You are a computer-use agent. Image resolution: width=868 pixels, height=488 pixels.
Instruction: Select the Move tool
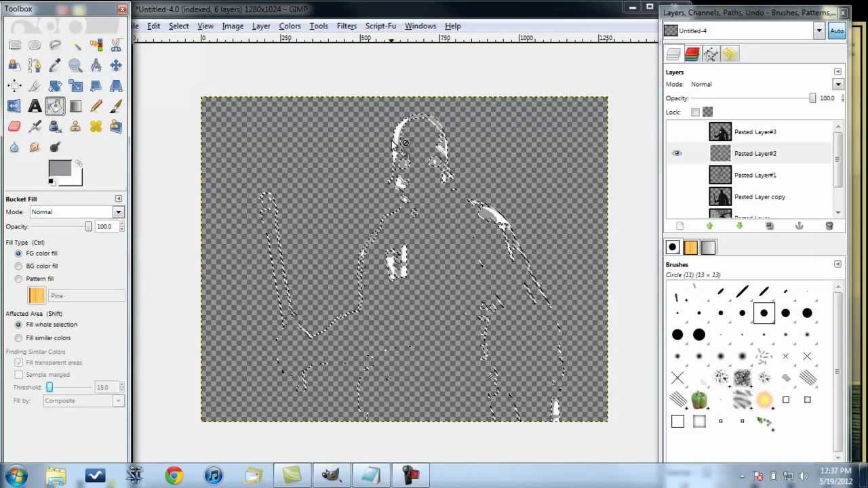pyautogui.click(x=116, y=66)
